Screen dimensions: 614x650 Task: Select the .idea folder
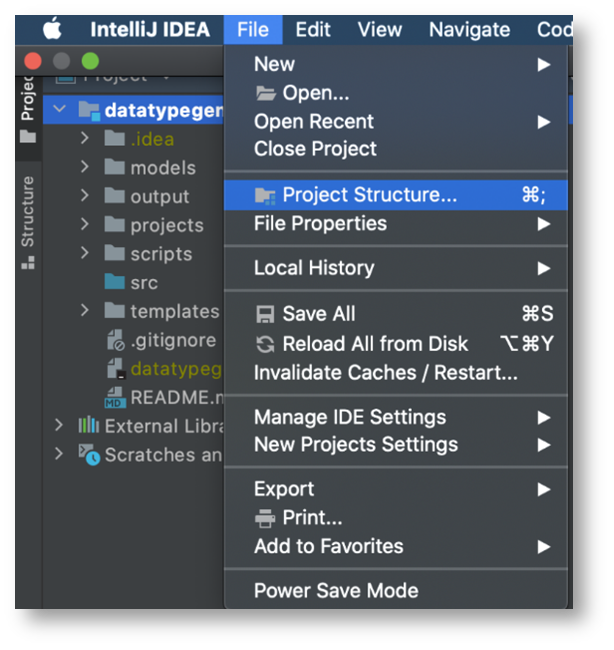152,139
